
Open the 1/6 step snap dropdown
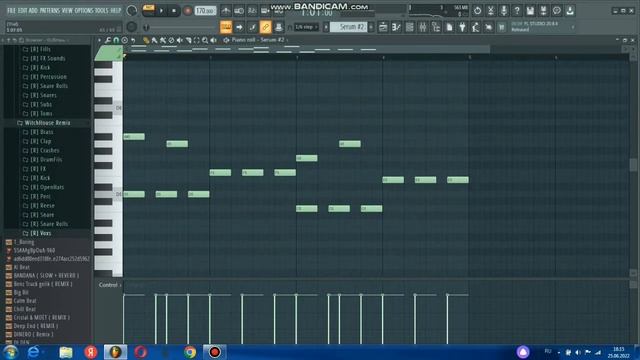pyautogui.click(x=306, y=27)
